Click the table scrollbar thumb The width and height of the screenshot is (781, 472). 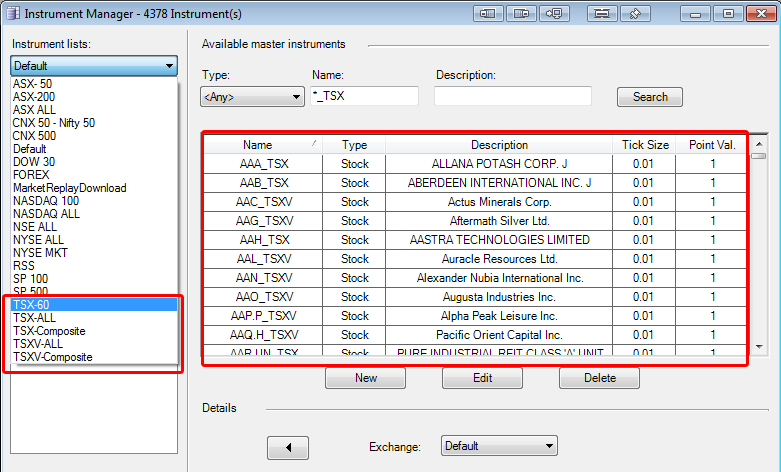coord(759,156)
